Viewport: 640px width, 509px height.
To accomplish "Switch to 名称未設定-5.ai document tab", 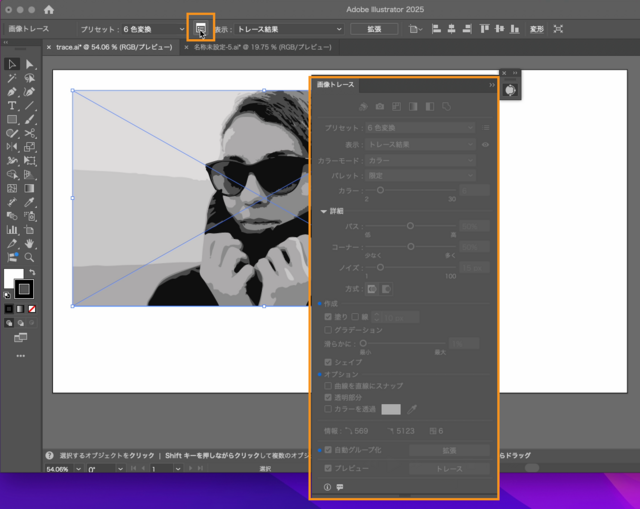I will [x=262, y=47].
